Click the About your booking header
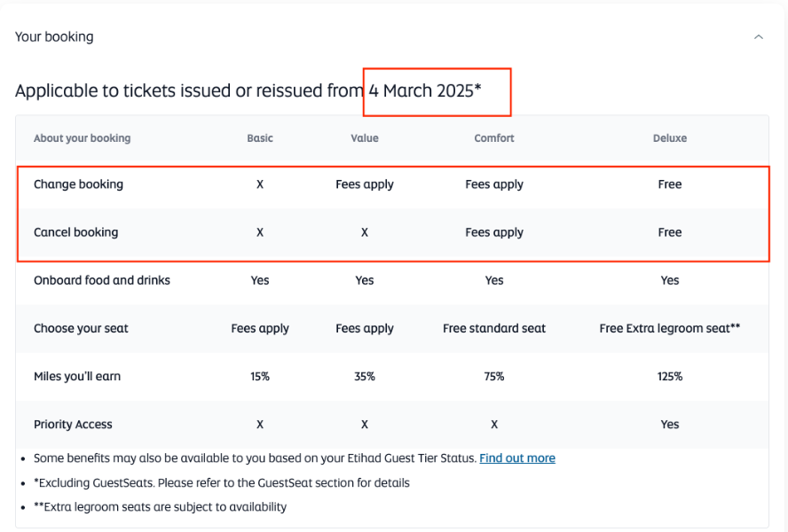The width and height of the screenshot is (788, 532). [82, 138]
